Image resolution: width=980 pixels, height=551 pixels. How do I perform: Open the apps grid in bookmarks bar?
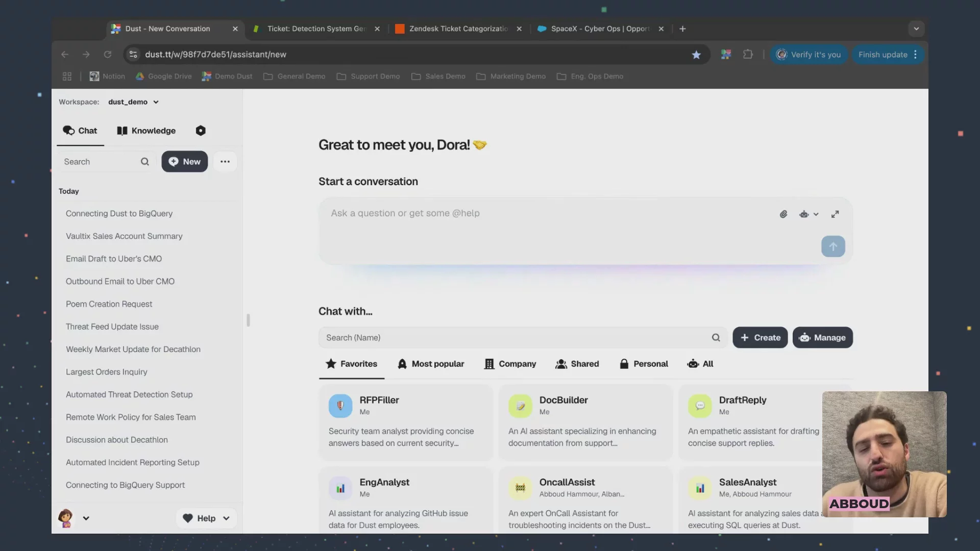click(x=67, y=77)
